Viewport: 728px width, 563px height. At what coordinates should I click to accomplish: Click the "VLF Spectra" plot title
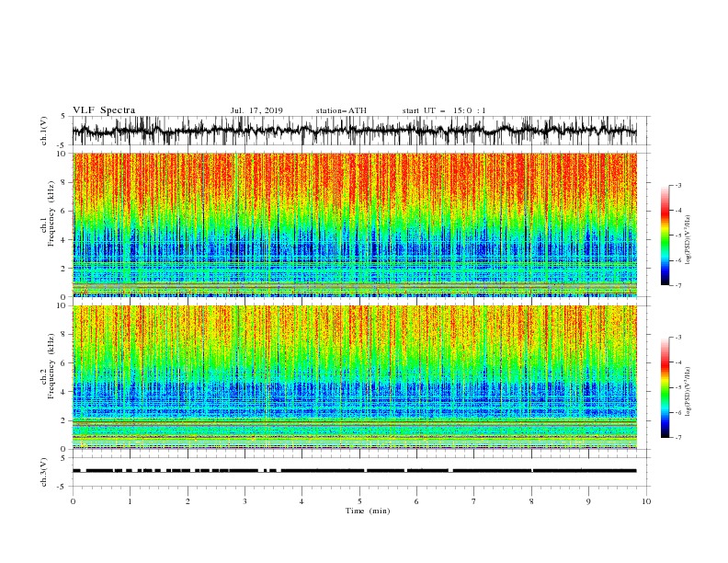(104, 110)
